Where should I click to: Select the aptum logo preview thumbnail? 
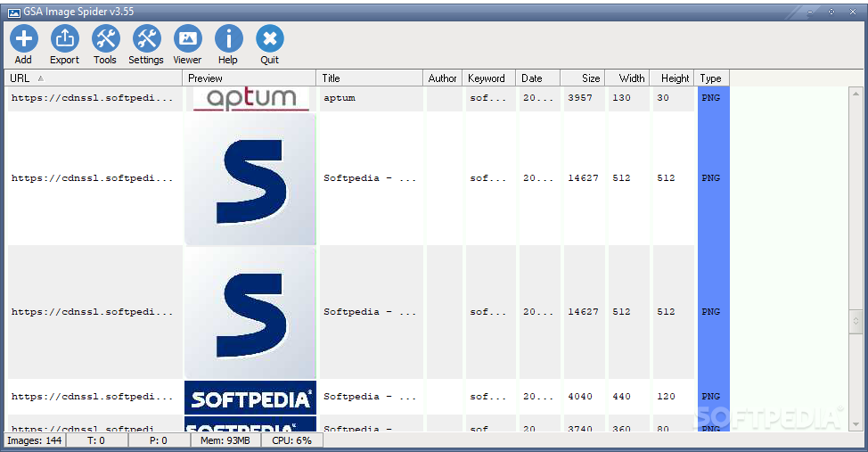click(250, 99)
